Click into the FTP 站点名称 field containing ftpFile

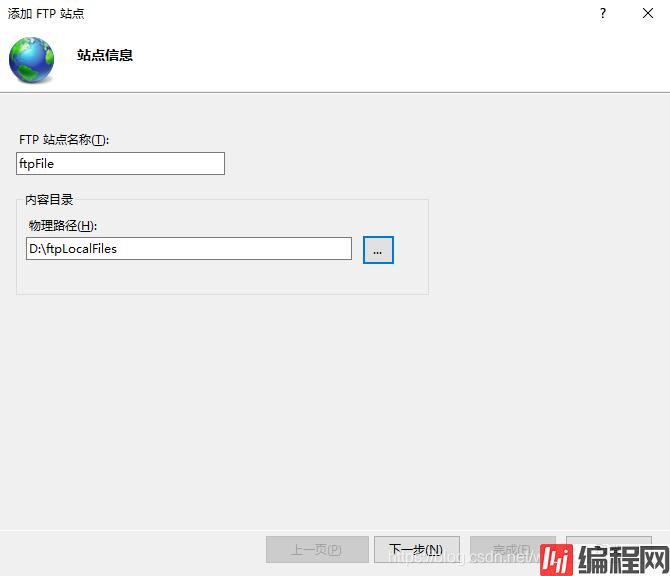click(120, 163)
